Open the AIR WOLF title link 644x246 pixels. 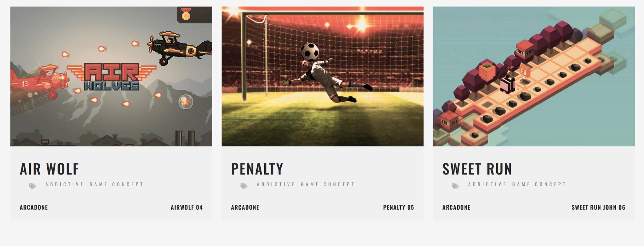click(x=50, y=169)
